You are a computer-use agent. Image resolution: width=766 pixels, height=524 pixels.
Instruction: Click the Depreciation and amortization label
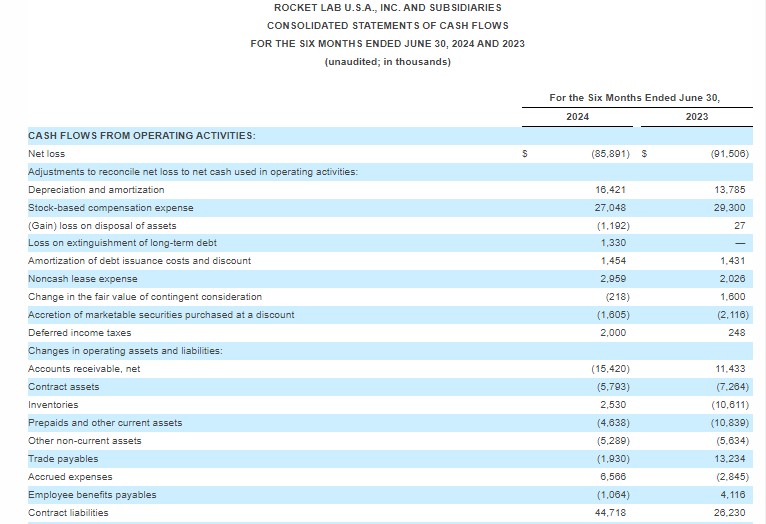point(96,189)
